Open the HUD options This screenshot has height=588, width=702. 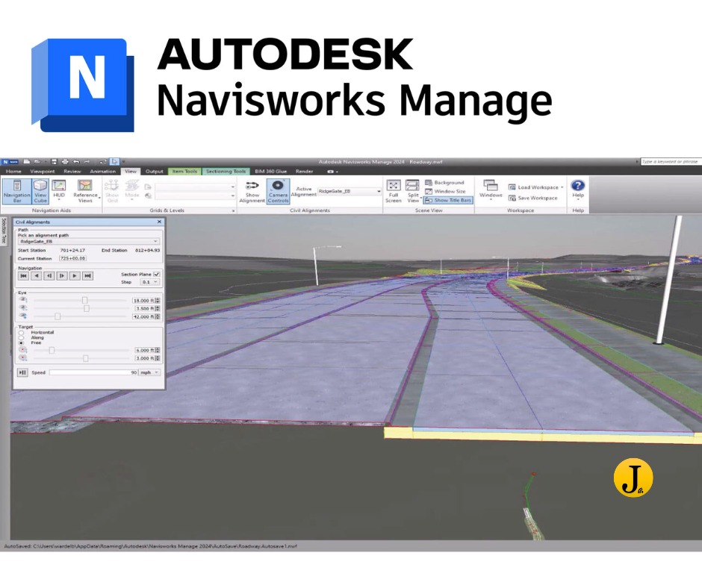59,190
